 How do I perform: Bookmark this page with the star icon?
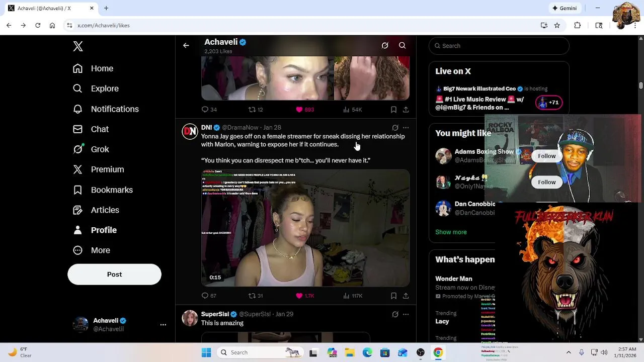pos(557,25)
